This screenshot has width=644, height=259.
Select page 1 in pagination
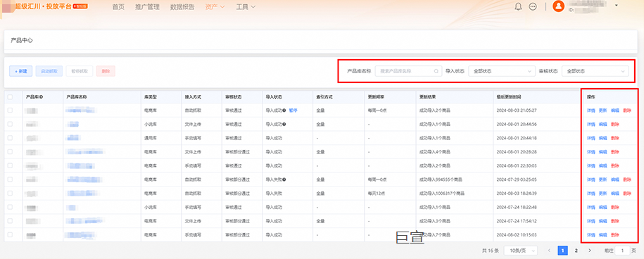[562, 251]
